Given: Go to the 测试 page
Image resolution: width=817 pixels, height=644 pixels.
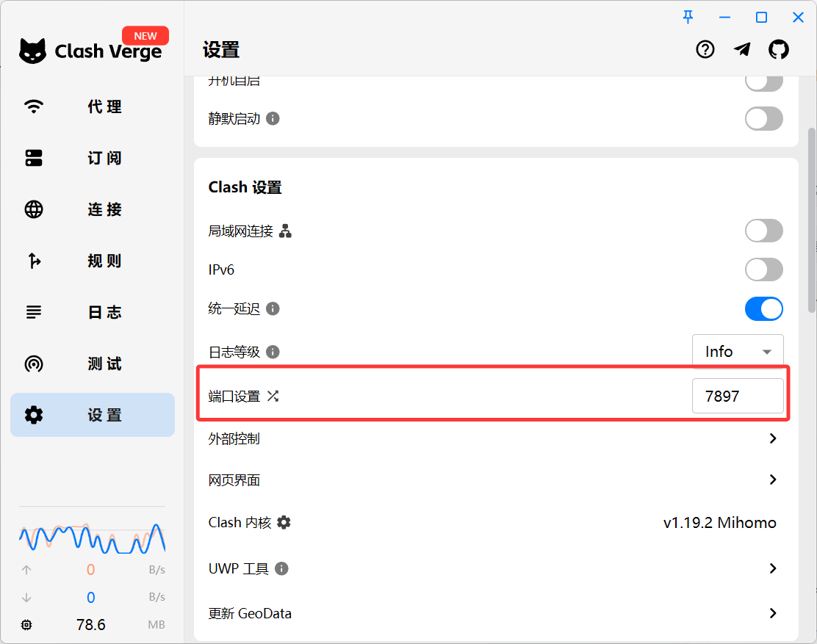Looking at the screenshot, I should click(93, 363).
